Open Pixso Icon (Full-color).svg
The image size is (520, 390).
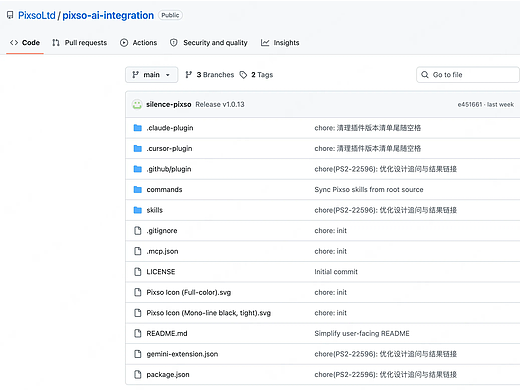[x=189, y=292]
